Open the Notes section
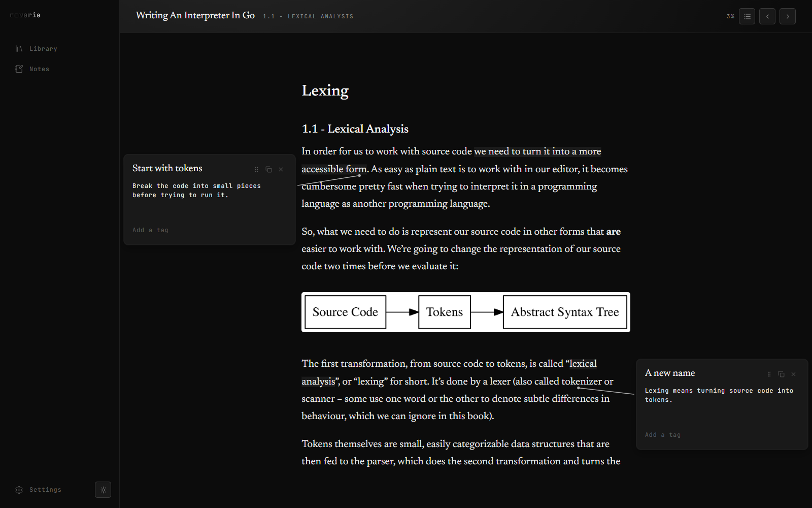The height and width of the screenshot is (508, 812). (32, 69)
